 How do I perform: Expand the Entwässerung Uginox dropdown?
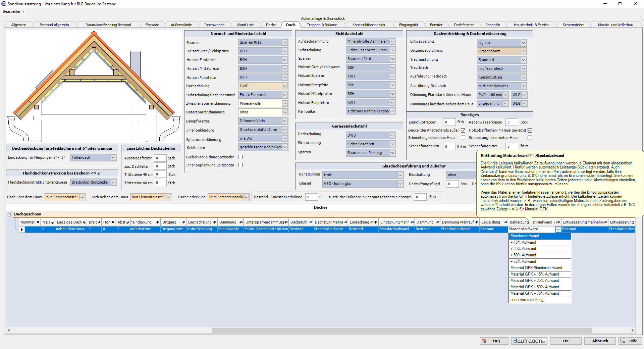523,43
